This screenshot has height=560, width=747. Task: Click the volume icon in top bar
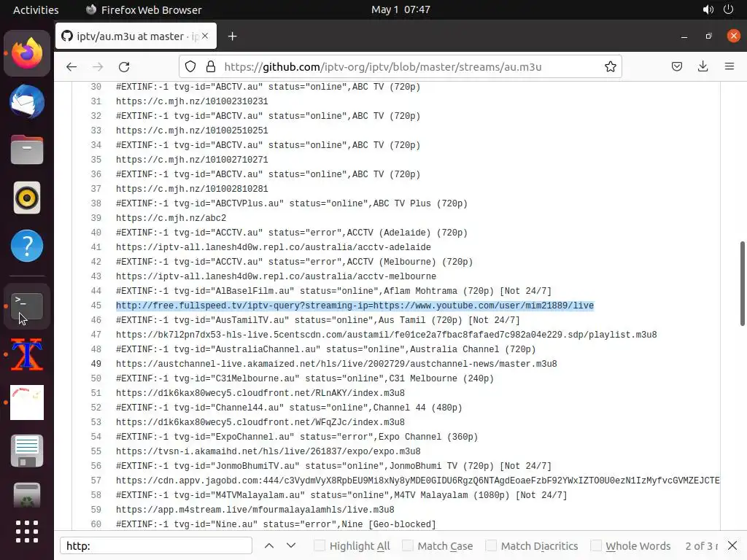point(708,9)
